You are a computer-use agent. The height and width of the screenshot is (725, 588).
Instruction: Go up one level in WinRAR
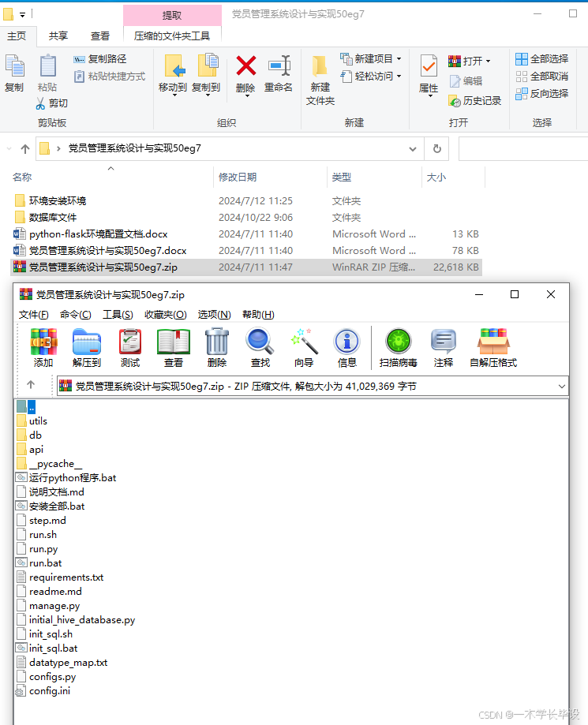tap(31, 385)
